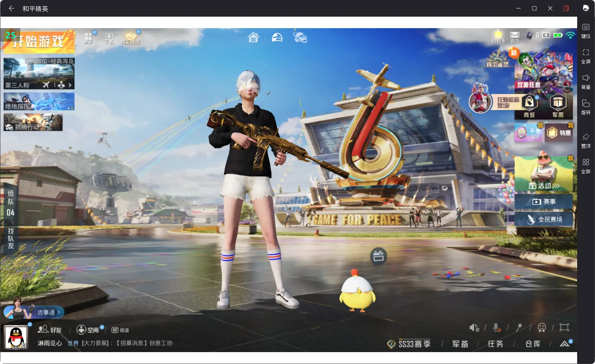Open the SS33赛季 season page

[x=409, y=344]
